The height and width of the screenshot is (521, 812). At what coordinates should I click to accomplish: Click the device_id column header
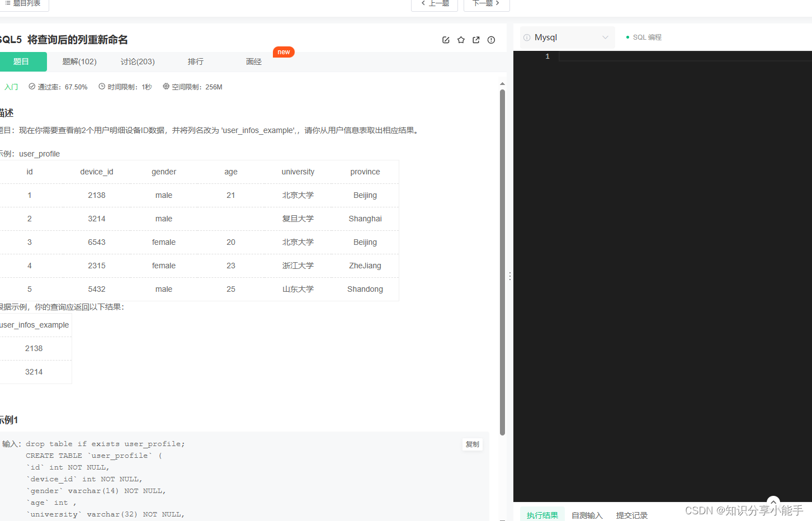tap(97, 172)
